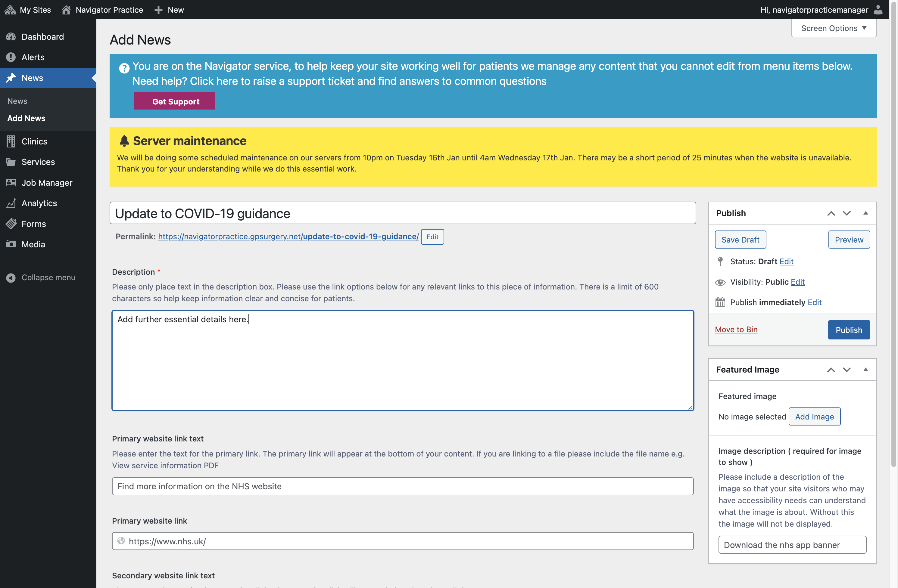The image size is (898, 588).
Task: Move Featured Image panel down
Action: pos(847,370)
